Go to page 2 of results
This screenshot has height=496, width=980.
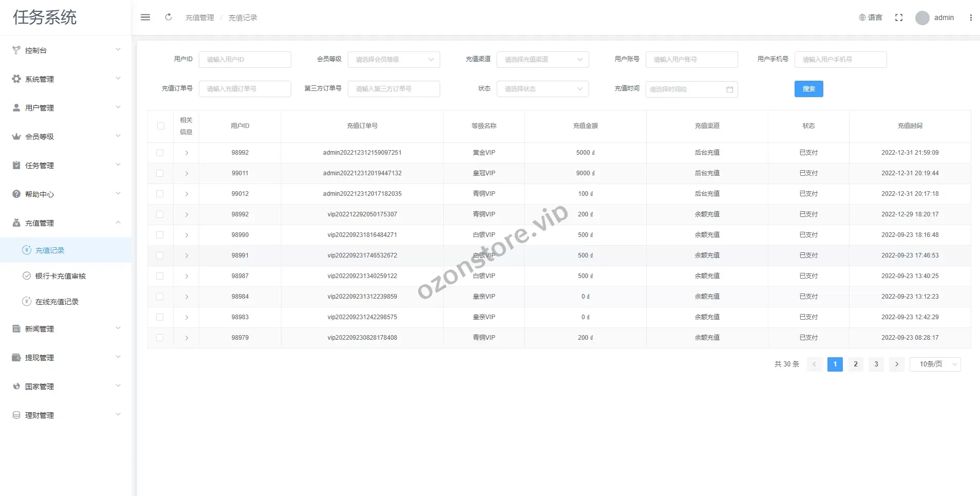pyautogui.click(x=855, y=364)
